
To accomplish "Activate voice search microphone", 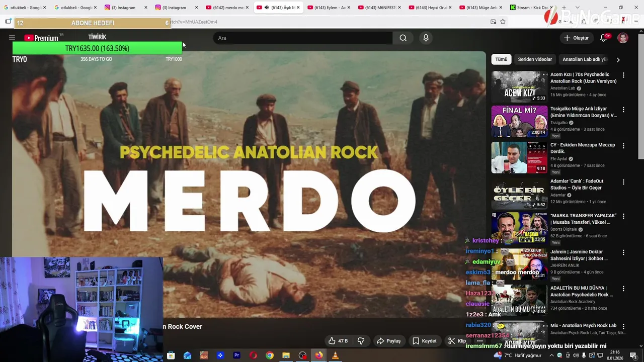I will [426, 38].
